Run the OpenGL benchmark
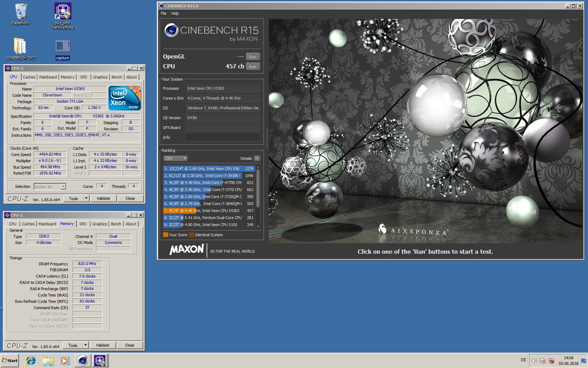588x368 pixels. (x=253, y=57)
